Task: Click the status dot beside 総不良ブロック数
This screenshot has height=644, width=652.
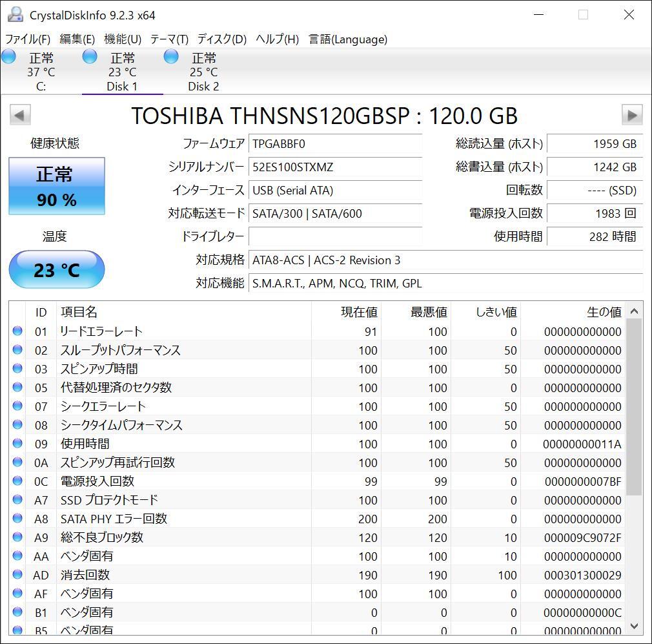Action: (x=17, y=537)
